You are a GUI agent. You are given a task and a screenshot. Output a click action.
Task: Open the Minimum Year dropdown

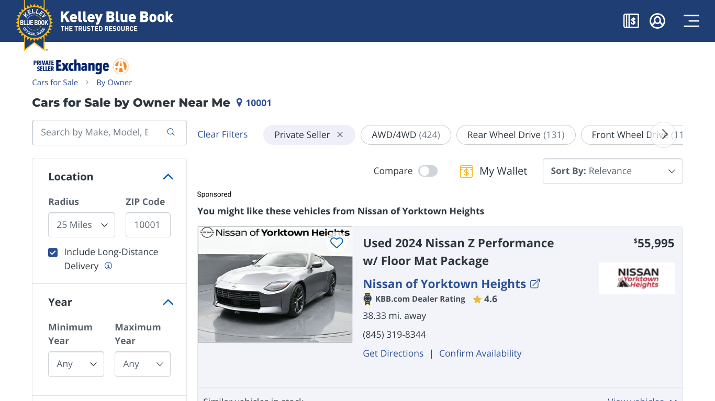pyautogui.click(x=76, y=364)
